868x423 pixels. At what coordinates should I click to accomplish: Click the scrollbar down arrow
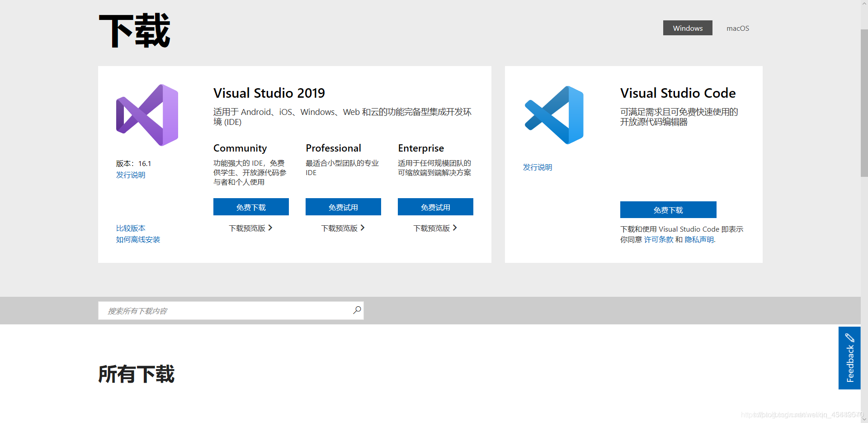coord(864,419)
